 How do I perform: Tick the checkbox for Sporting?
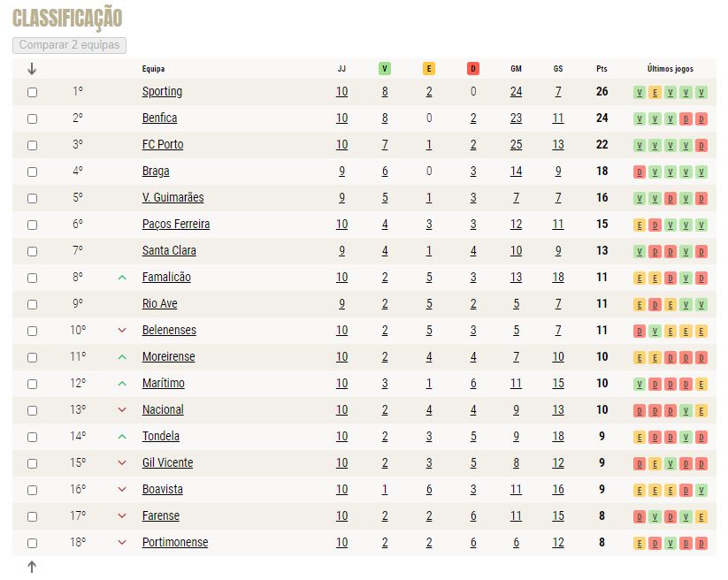[x=32, y=92]
